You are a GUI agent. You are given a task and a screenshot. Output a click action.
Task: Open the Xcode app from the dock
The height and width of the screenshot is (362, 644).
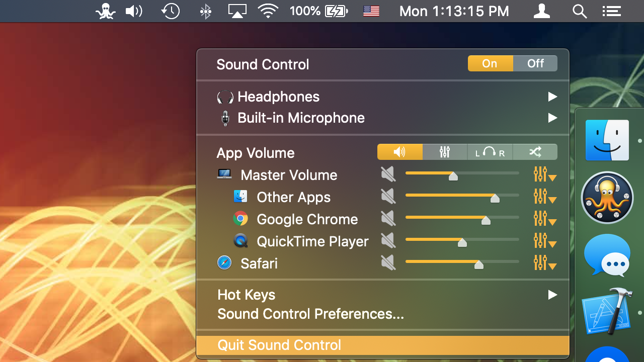pyautogui.click(x=607, y=311)
